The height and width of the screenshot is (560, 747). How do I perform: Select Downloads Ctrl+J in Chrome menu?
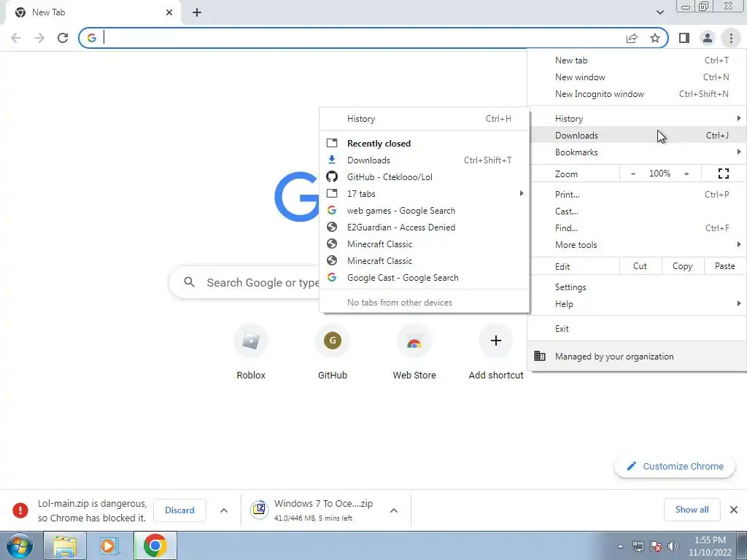click(x=637, y=135)
